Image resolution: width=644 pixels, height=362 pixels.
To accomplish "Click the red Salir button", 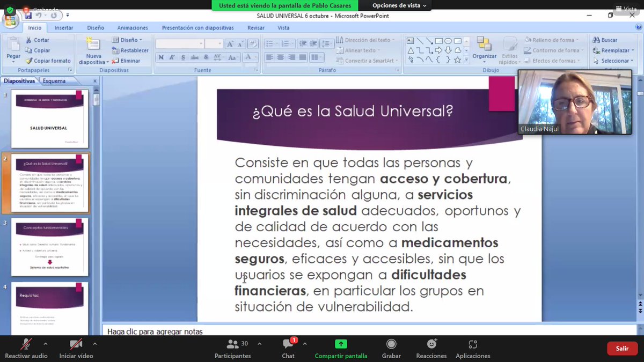I will (622, 349).
